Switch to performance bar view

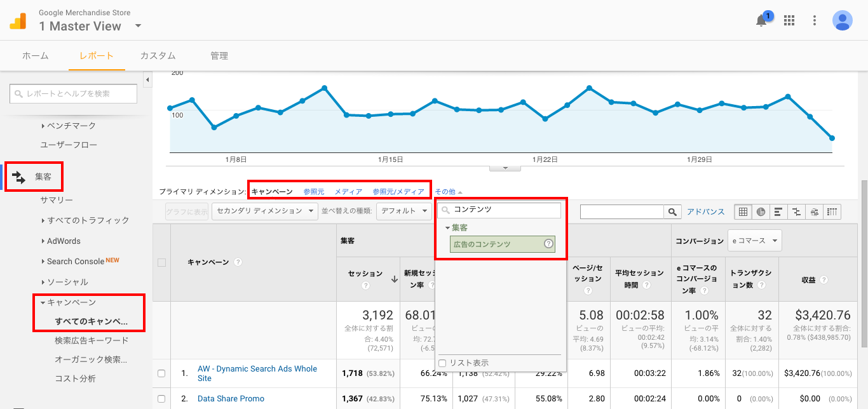(778, 211)
